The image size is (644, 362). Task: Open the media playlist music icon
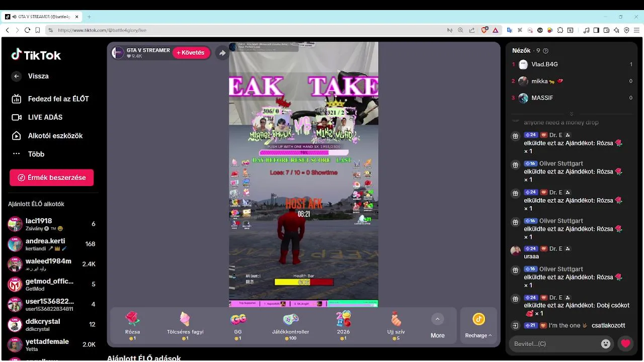tap(587, 30)
